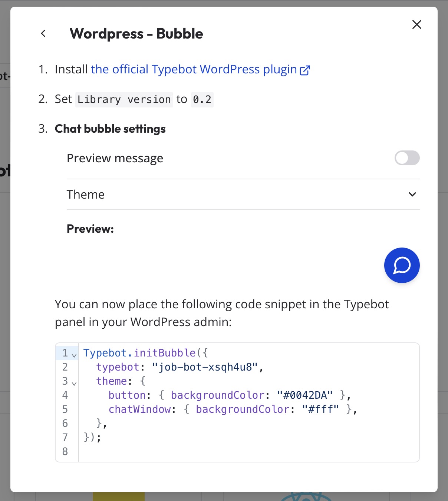Click the "Wordpress - Bubble" dialog title
Image resolution: width=448 pixels, height=501 pixels.
[x=136, y=33]
